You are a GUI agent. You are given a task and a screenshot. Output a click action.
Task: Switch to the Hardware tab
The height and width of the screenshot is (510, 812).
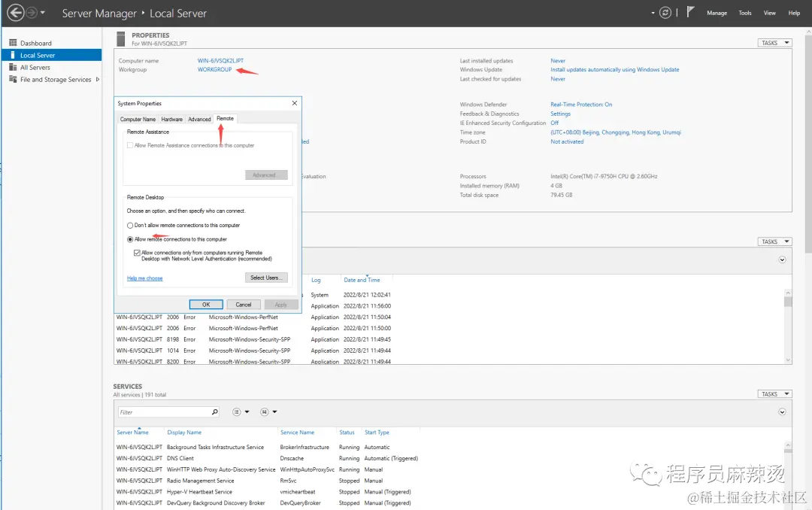(172, 119)
